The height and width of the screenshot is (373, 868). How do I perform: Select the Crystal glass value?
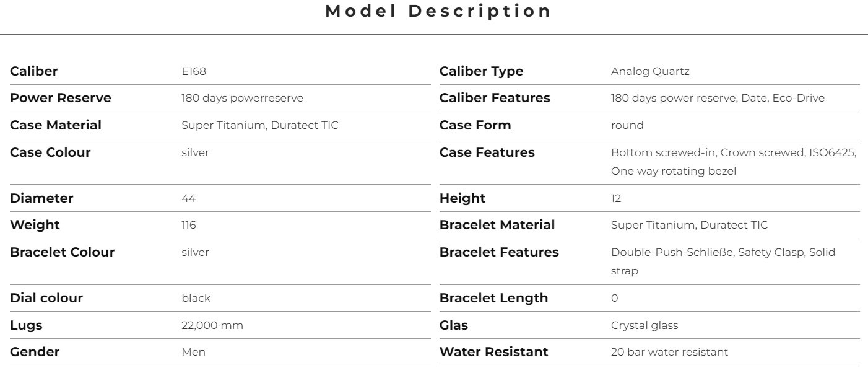(x=644, y=325)
